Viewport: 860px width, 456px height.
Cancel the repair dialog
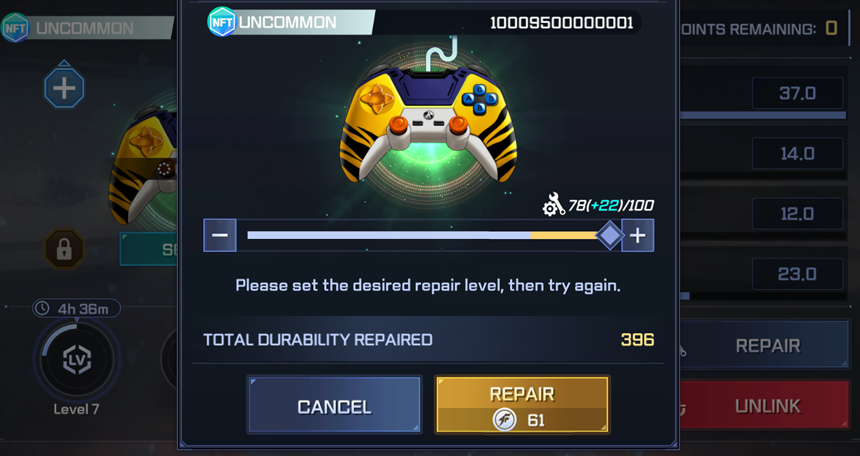pos(334,405)
